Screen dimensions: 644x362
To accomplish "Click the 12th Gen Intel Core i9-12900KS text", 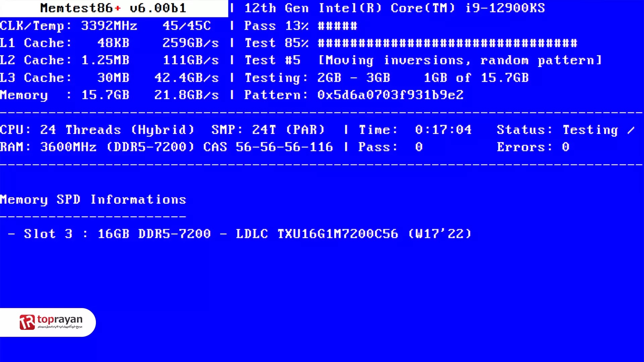I will [x=394, y=8].
